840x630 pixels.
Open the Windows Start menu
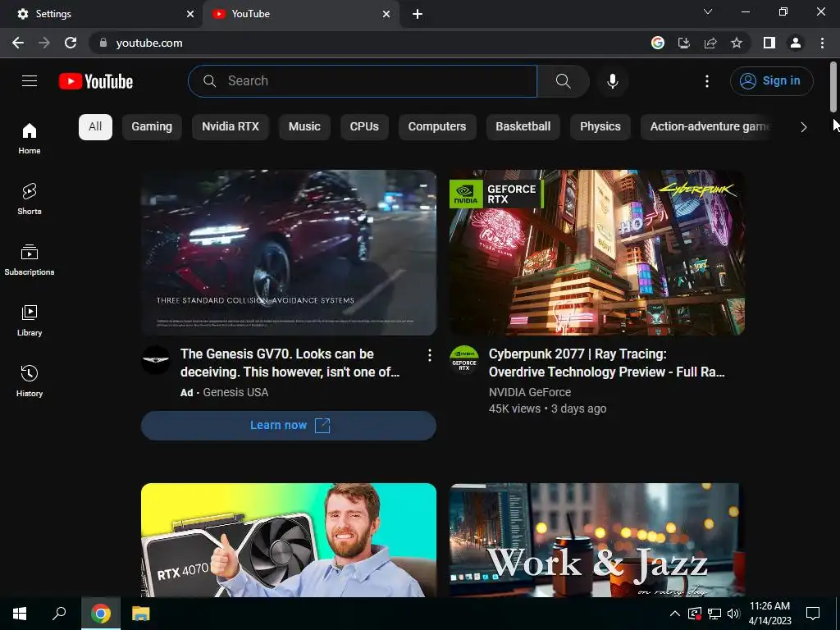[x=20, y=614]
